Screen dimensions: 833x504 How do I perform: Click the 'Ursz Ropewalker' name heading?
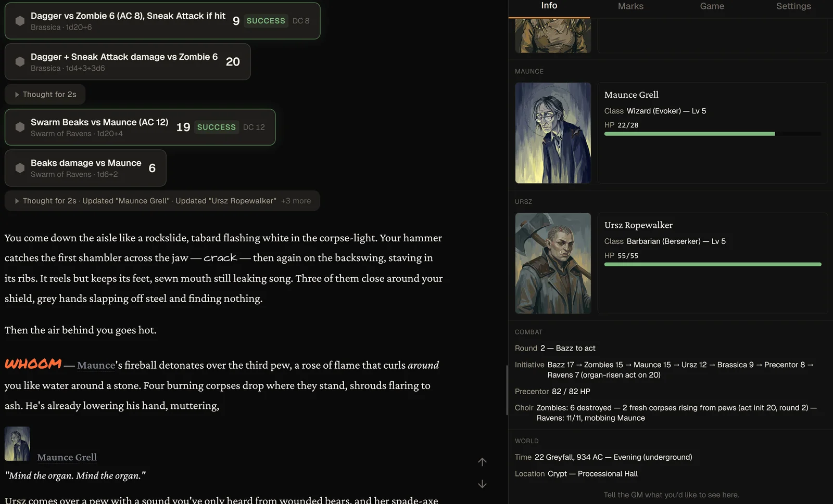638,226
